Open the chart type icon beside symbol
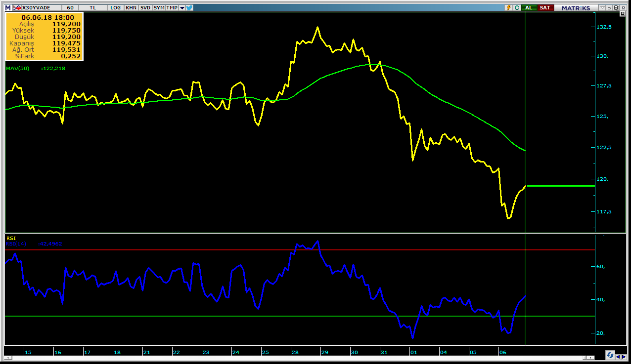631x364 pixels. pos(16,7)
